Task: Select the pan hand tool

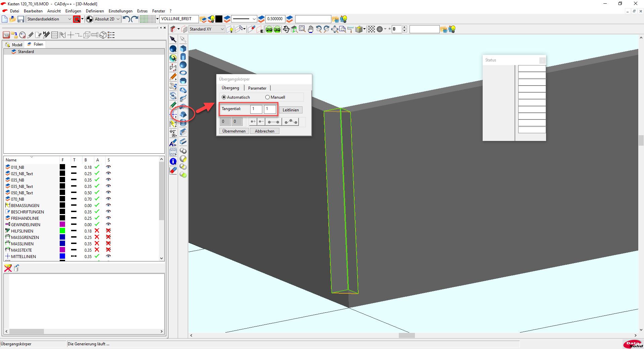Action: tap(311, 30)
